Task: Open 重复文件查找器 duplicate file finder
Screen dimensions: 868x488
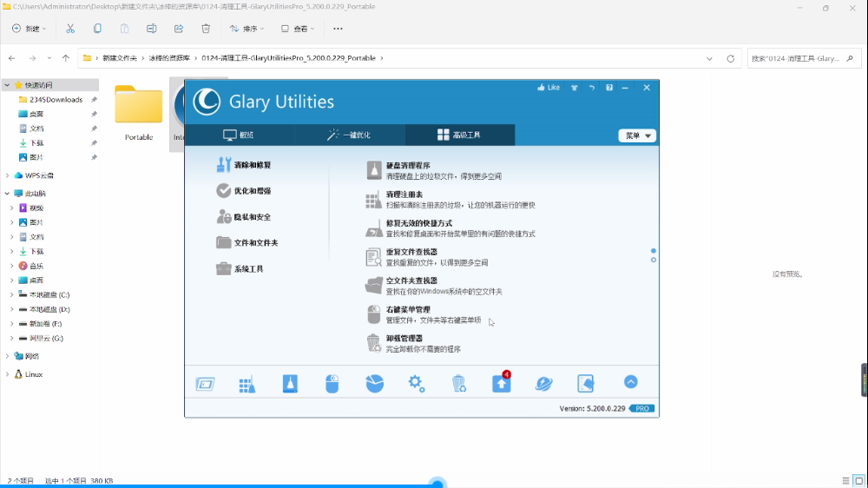Action: pos(411,253)
